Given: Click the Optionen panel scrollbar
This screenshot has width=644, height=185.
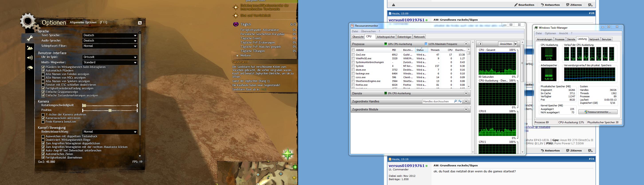Looking at the screenshot, I should [140, 84].
